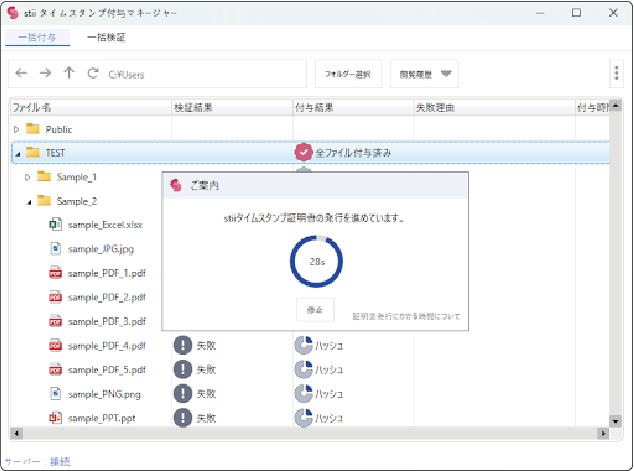The width and height of the screenshot is (634, 471).
Task: Click the red checkmark on TEST row
Action: [303, 152]
